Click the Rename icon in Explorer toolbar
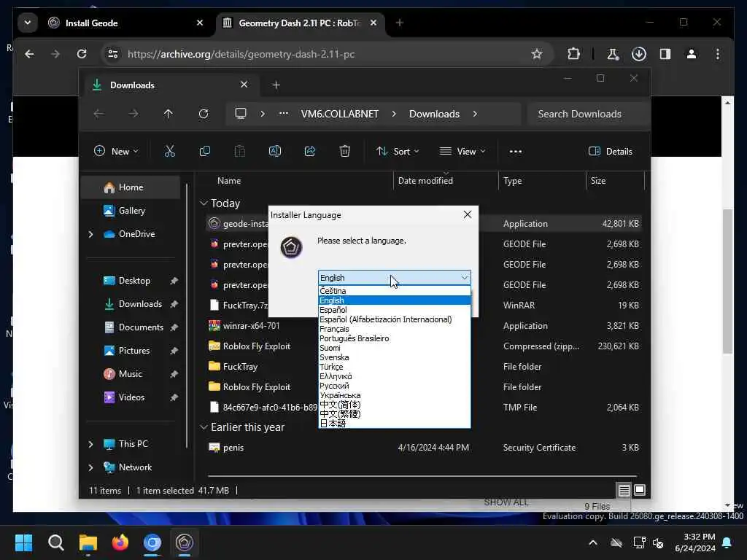This screenshot has width=747, height=560. [275, 152]
